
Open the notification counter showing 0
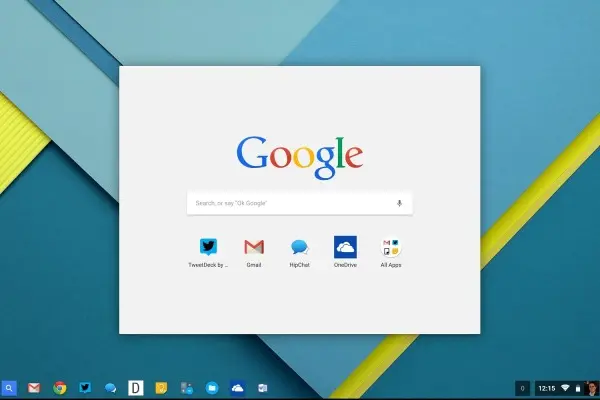(x=522, y=389)
